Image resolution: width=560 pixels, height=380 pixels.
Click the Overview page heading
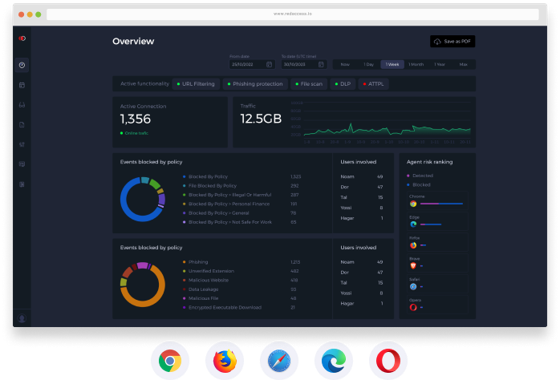[x=133, y=41]
